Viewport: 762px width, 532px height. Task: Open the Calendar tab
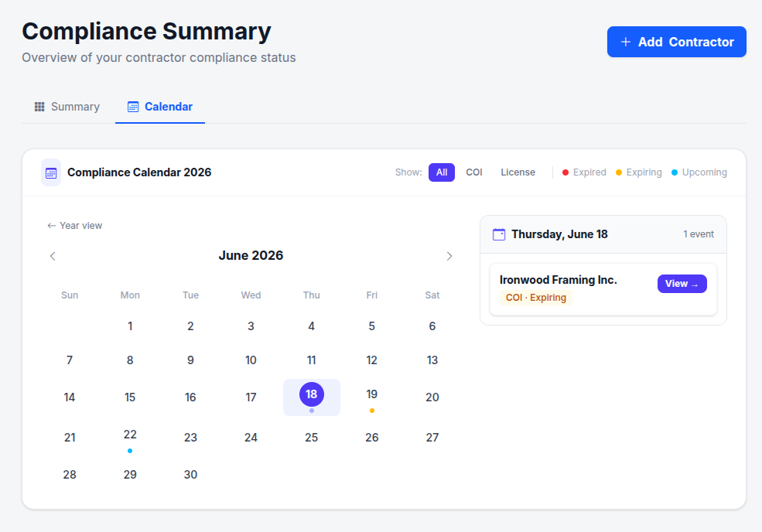click(160, 107)
